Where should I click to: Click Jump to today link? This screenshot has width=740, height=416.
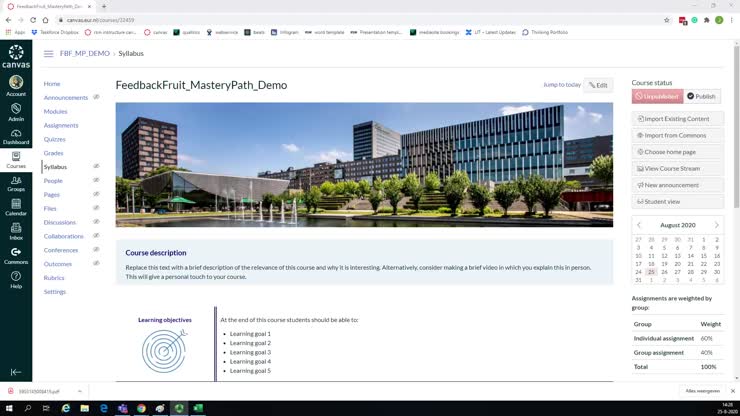(x=562, y=85)
